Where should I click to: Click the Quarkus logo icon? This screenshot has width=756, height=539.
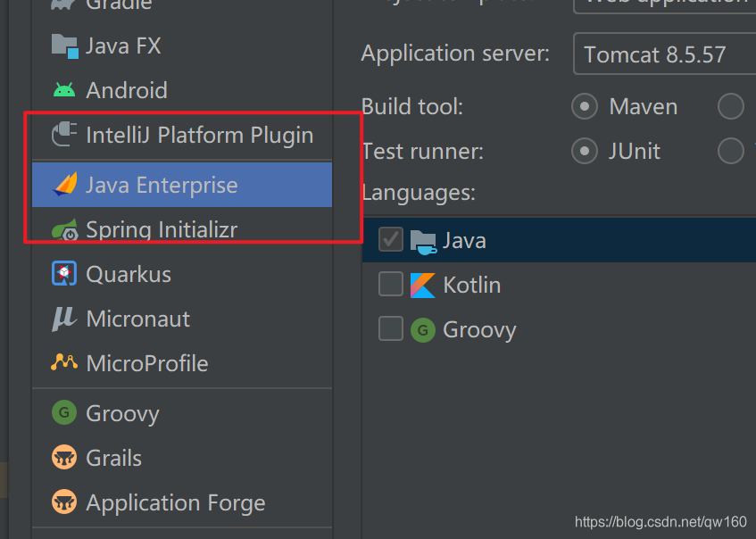coord(64,273)
